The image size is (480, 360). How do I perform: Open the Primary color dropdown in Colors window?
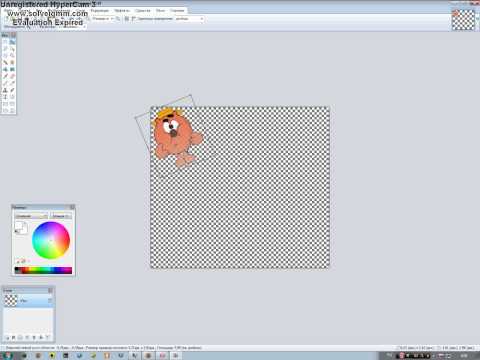tap(31, 216)
